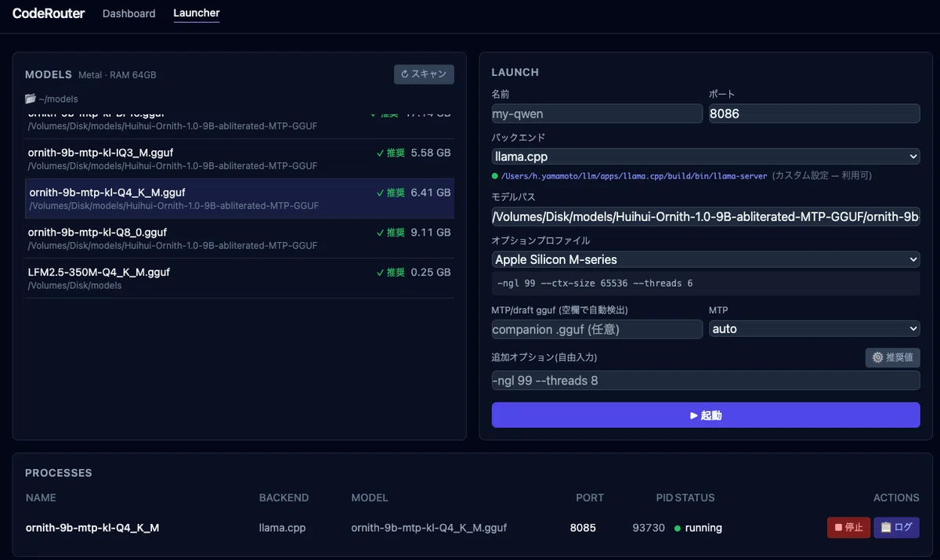Open the バックエンド llama.cpp dropdown

[x=706, y=157]
